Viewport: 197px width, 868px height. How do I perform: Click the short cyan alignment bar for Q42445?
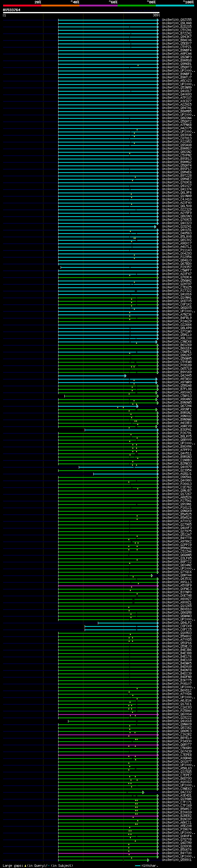[92, 376]
